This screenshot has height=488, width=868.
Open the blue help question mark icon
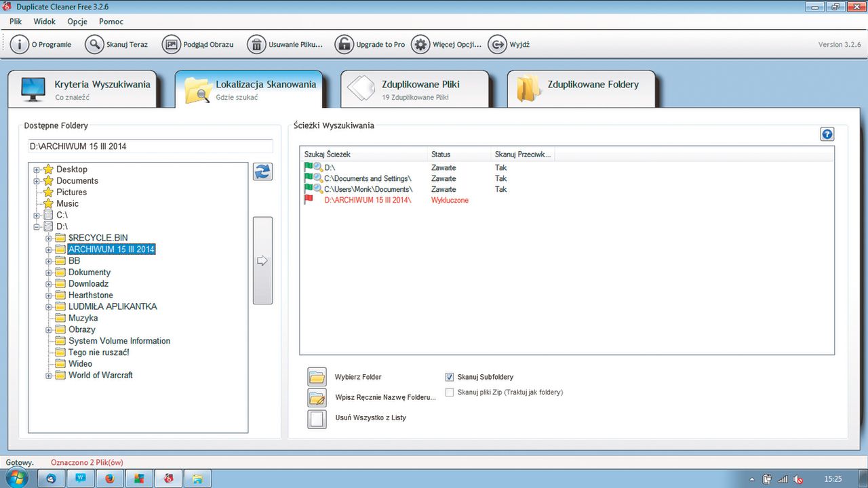click(827, 134)
